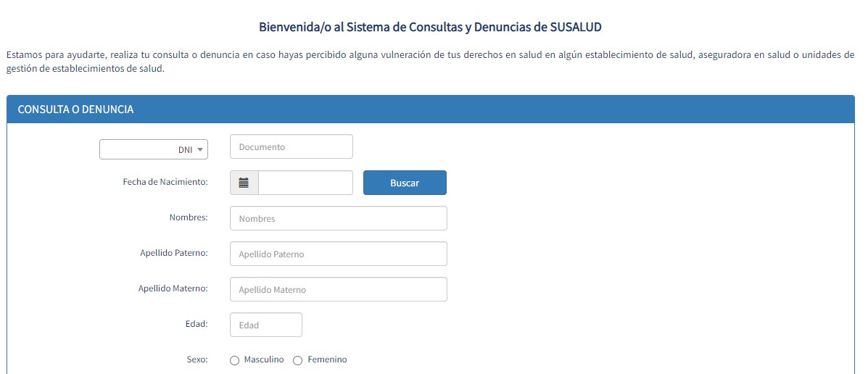This screenshot has height=374, width=868.
Task: Click the "Nombres:" field label
Action: click(189, 217)
